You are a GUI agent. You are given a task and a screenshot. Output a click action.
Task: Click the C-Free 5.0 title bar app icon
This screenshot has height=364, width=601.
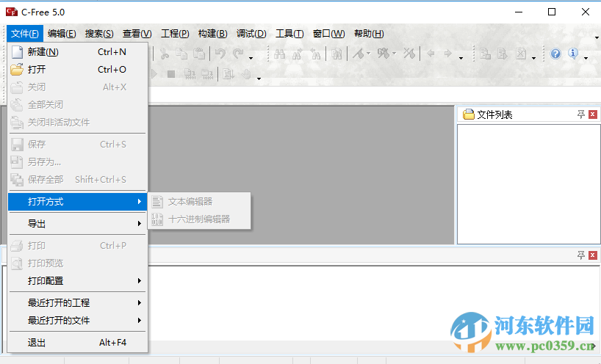(x=12, y=12)
